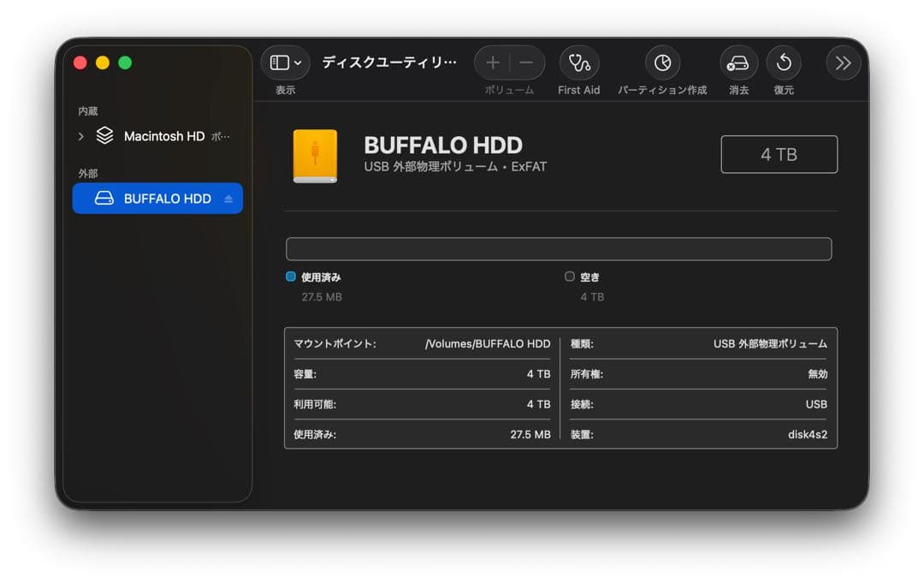The height and width of the screenshot is (583, 924).
Task: Expand Macintosh HD disclosure triangle
Action: [x=80, y=135]
